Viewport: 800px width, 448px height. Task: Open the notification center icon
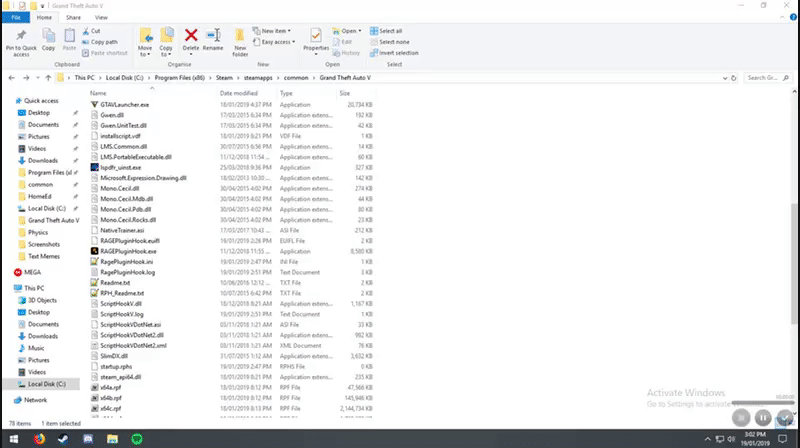[783, 439]
